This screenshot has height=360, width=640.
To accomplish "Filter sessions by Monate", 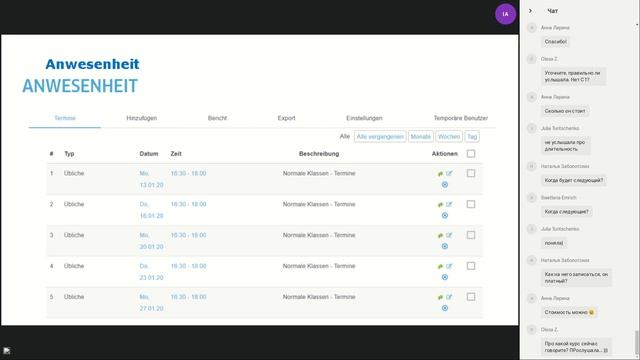I will [420, 137].
